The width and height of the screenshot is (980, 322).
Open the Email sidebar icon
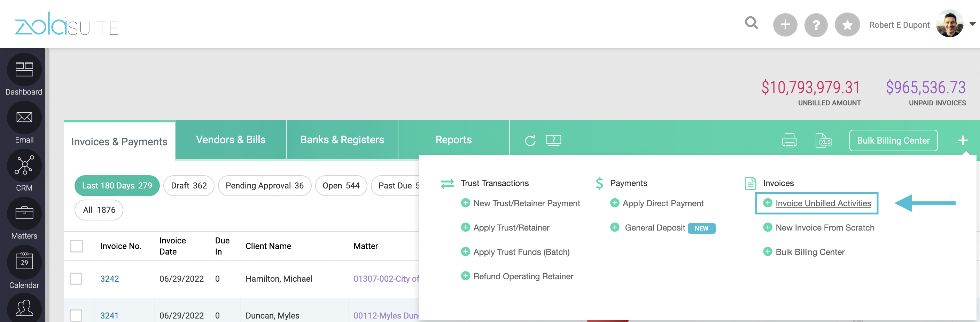tap(24, 117)
